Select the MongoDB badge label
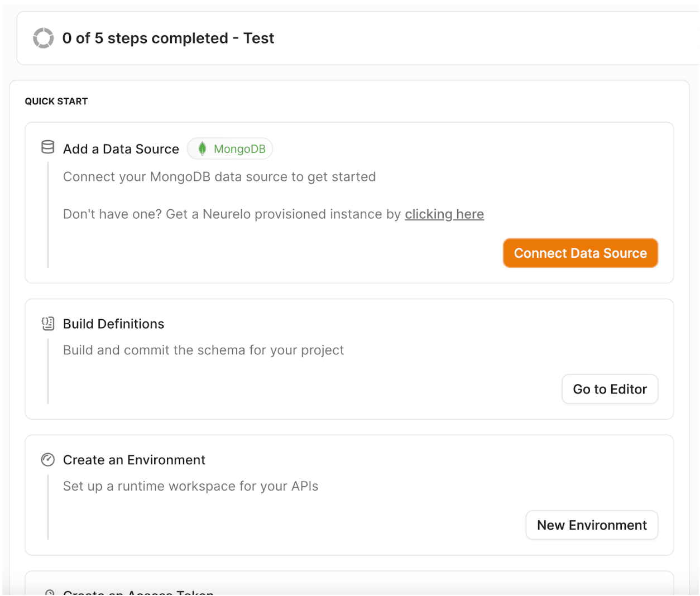 (239, 149)
